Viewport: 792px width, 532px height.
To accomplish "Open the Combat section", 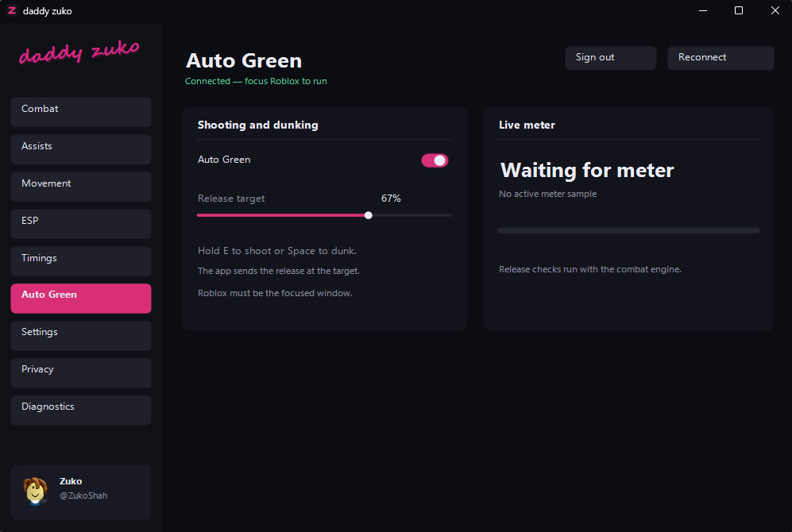I will [x=81, y=112].
